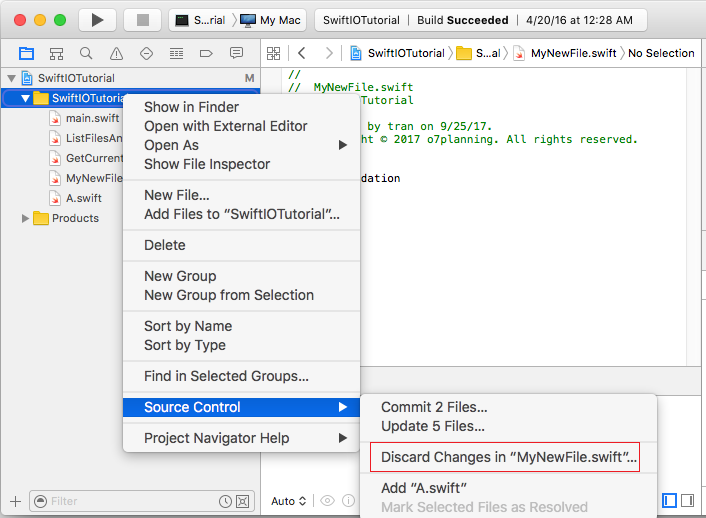Screen dimensions: 706x518
Task: Open the No Selection jump bar menu
Action: pos(661,53)
